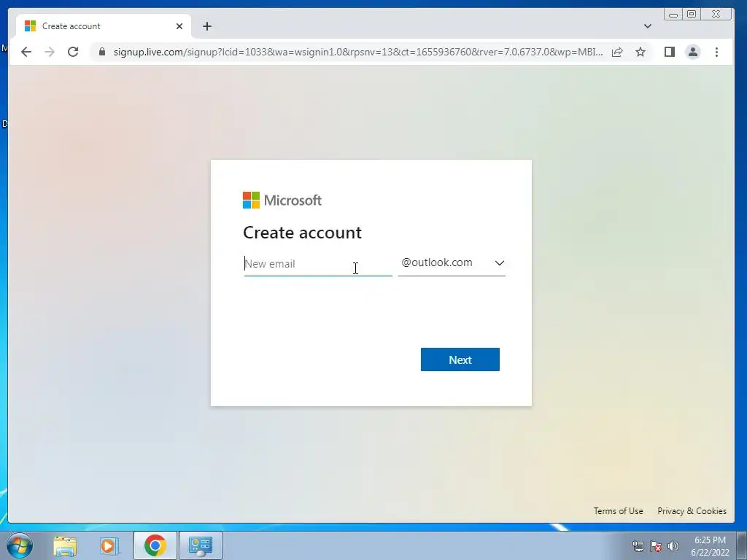Open the Control Panel taskbar icon

[201, 545]
